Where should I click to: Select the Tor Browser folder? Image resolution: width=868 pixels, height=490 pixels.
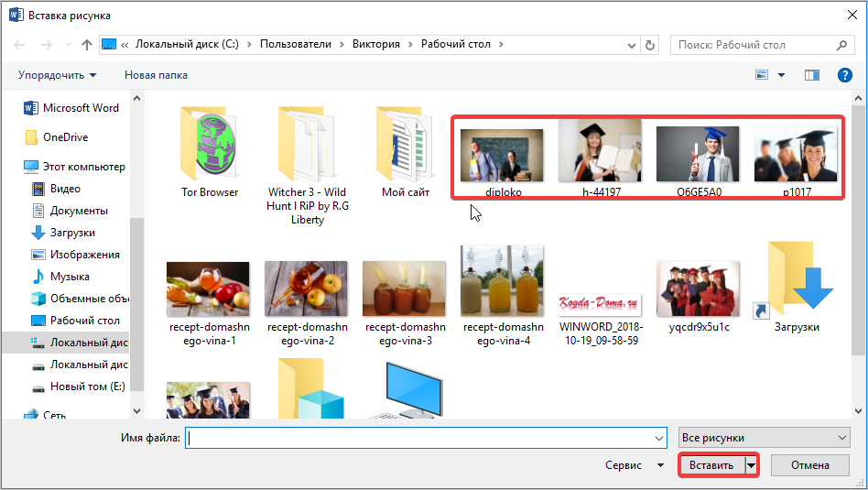pos(209,151)
